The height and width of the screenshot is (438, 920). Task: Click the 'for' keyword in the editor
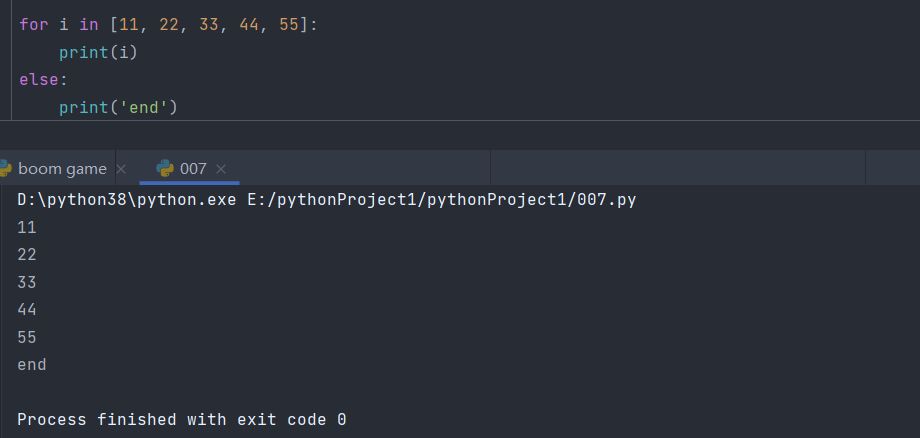(34, 24)
